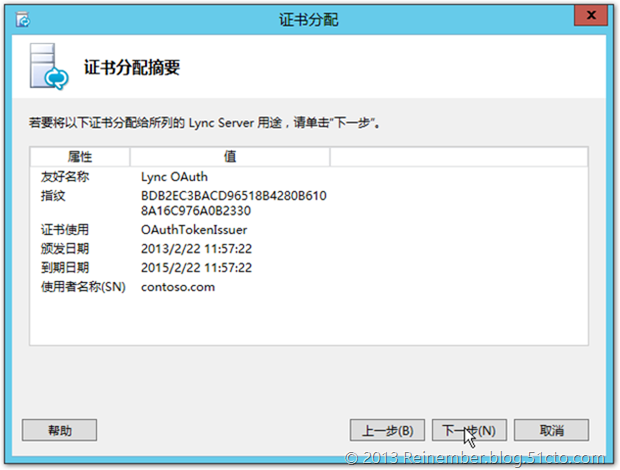Image resolution: width=620 pixels, height=470 pixels.
Task: Select the 使用者名称(SN) row
Action: pos(79,287)
